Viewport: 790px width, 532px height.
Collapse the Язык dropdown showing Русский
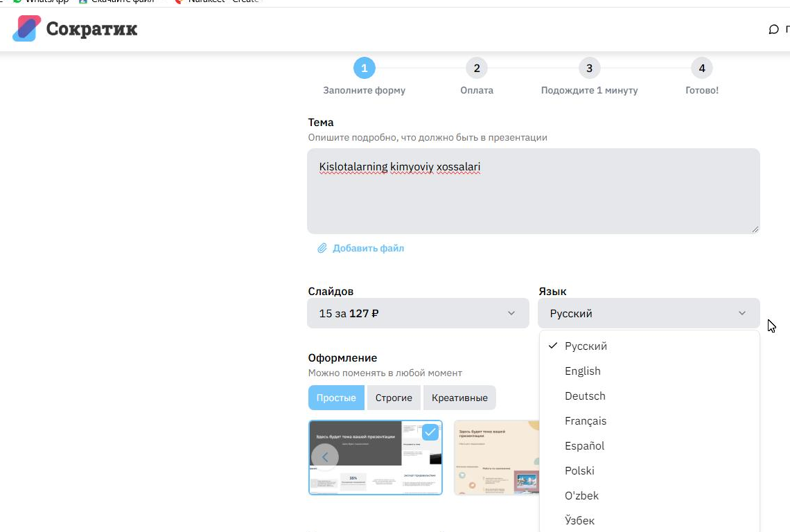coord(649,313)
